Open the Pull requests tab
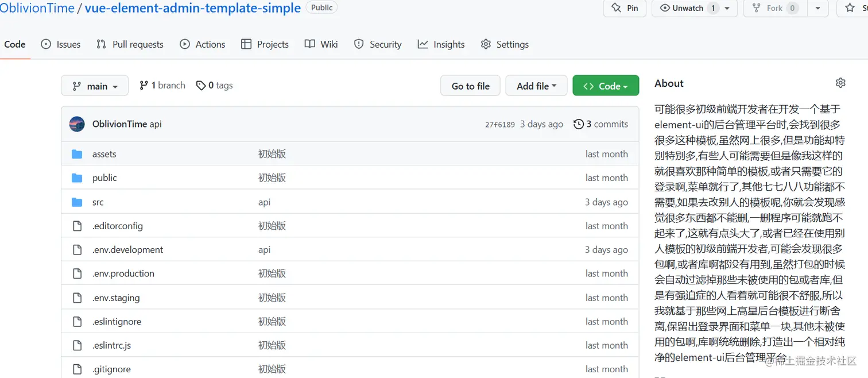Image resolution: width=868 pixels, height=378 pixels. (130, 44)
